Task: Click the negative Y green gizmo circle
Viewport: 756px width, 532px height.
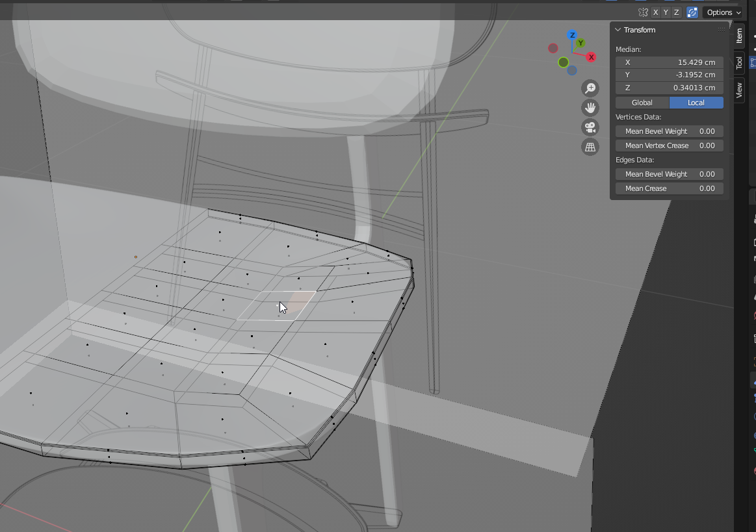Action: tap(563, 62)
